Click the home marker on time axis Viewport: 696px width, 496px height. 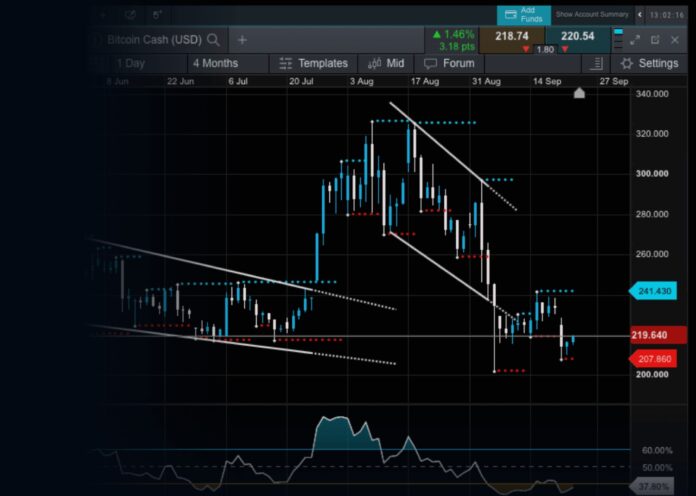pos(579,93)
